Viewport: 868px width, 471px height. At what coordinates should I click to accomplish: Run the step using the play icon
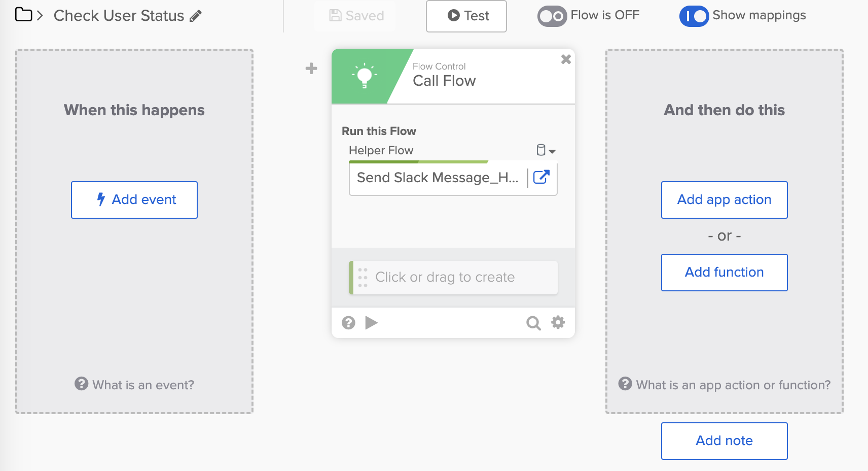(372, 322)
